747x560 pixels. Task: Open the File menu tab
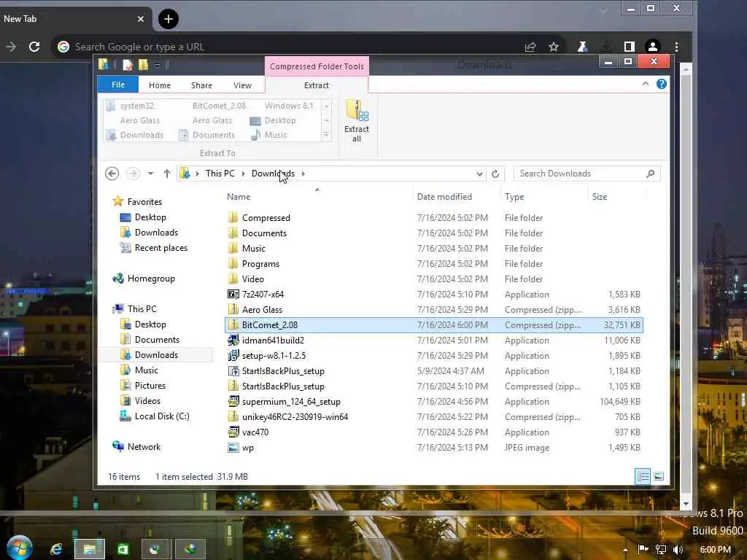click(x=118, y=85)
